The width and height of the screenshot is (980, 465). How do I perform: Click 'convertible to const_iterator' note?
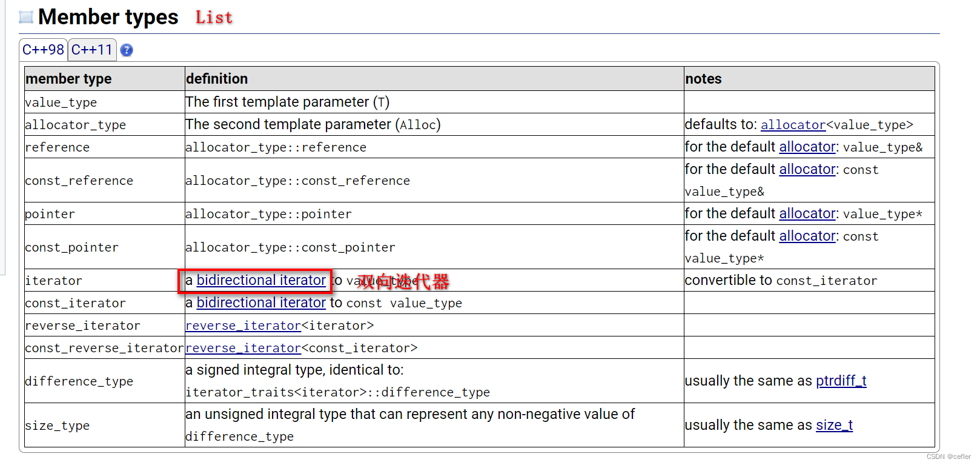781,280
